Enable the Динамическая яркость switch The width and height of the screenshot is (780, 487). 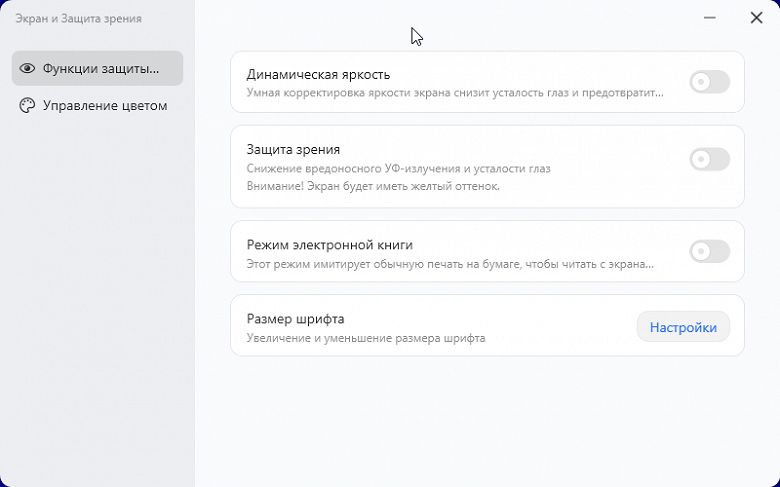click(x=709, y=82)
